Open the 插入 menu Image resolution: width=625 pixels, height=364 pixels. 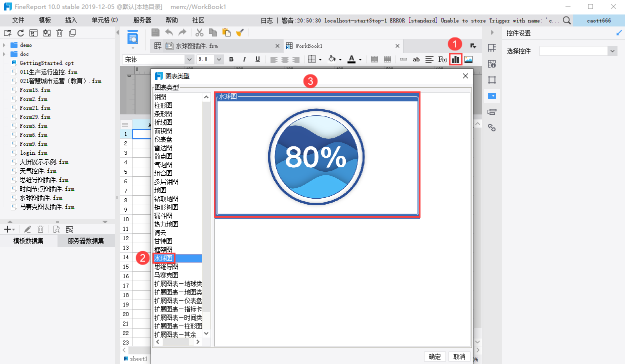click(x=71, y=20)
